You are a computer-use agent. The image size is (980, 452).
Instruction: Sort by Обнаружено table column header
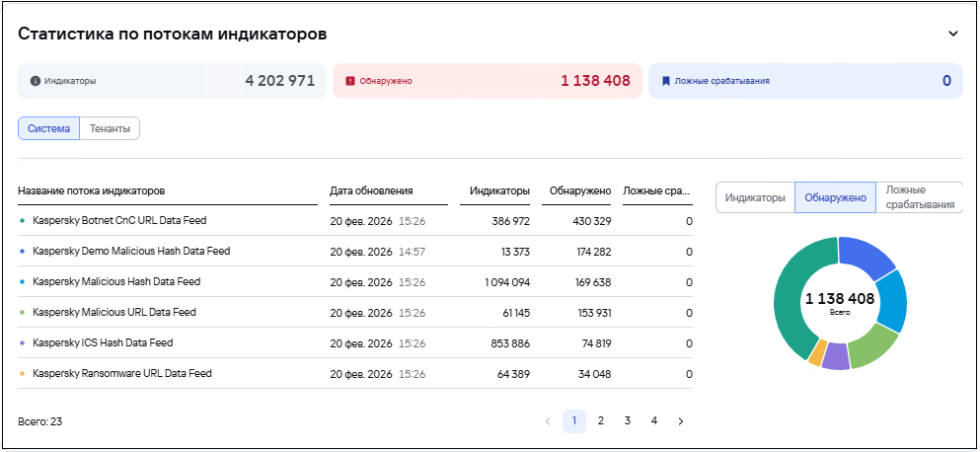pos(580,191)
